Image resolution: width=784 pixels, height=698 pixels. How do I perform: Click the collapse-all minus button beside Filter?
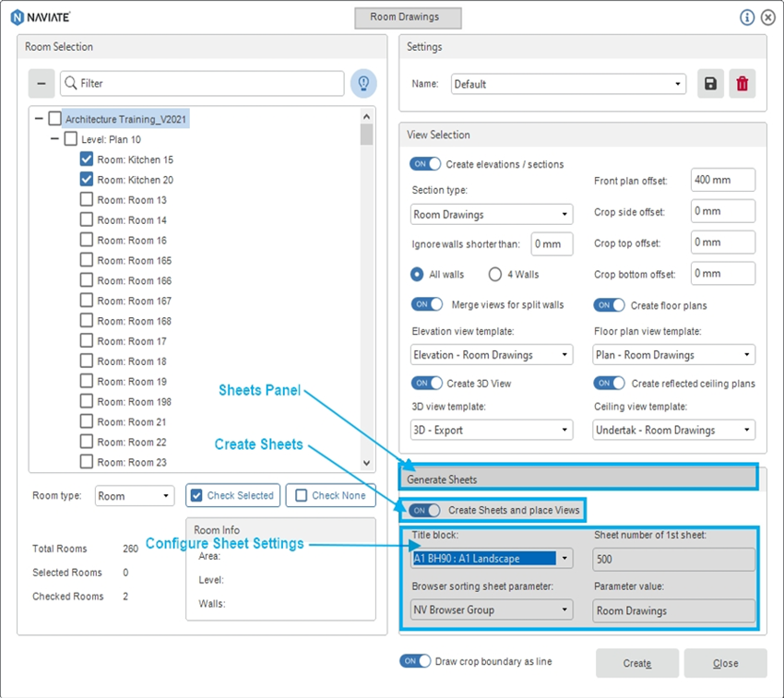click(x=42, y=84)
